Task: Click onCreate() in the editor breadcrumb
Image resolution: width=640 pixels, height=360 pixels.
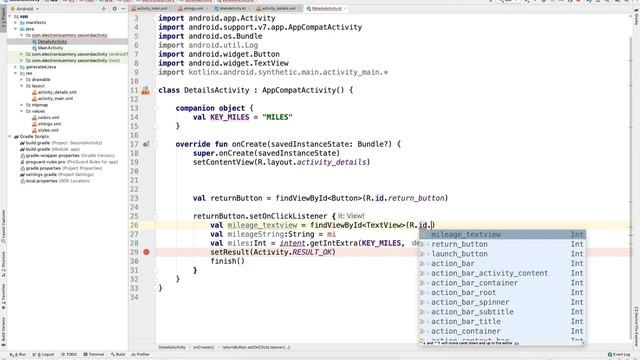Action: pyautogui.click(x=203, y=347)
